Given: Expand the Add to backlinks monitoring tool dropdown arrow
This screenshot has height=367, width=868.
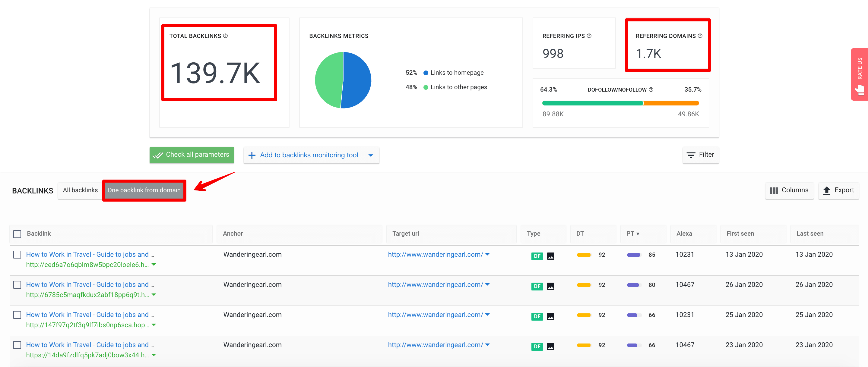Looking at the screenshot, I should tap(371, 155).
